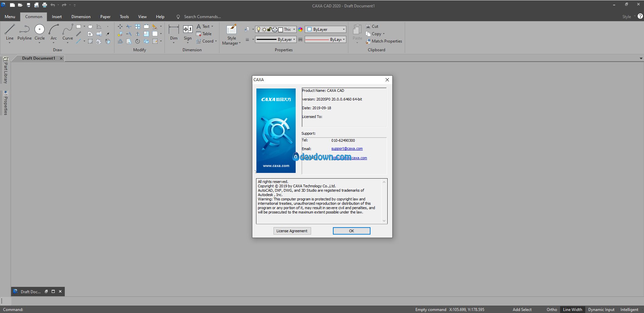Toggle Ortho mode in status bar
644x313 pixels.
click(552, 310)
